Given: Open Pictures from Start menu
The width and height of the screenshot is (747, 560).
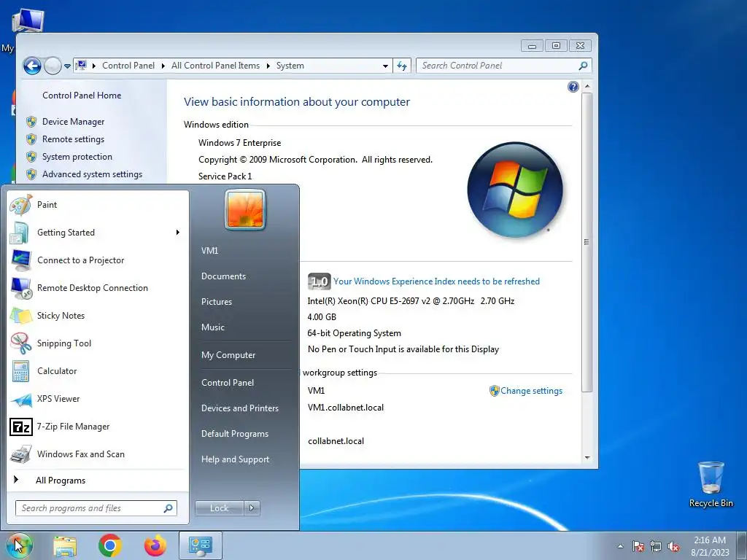Looking at the screenshot, I should tap(216, 302).
